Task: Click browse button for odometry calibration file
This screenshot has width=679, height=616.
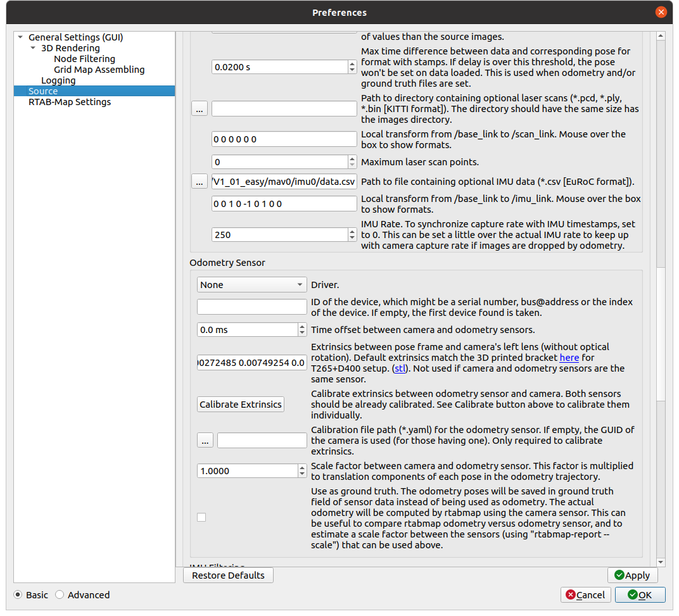Action: tap(205, 441)
